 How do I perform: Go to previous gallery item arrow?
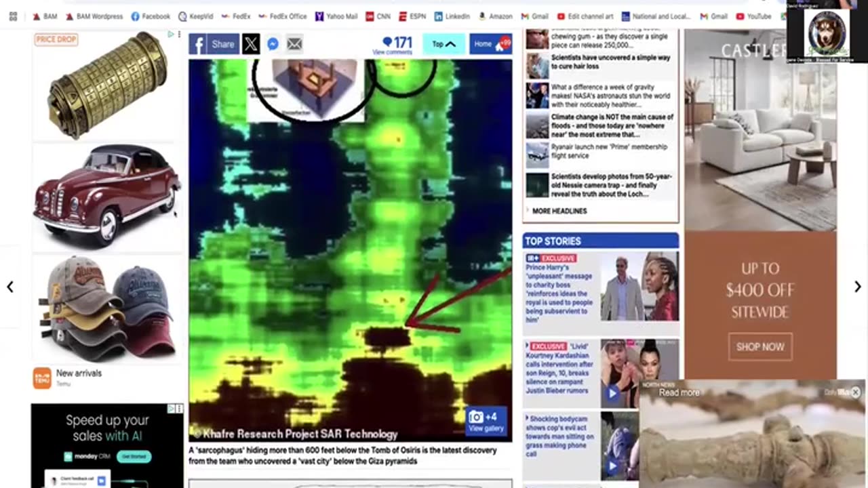10,287
